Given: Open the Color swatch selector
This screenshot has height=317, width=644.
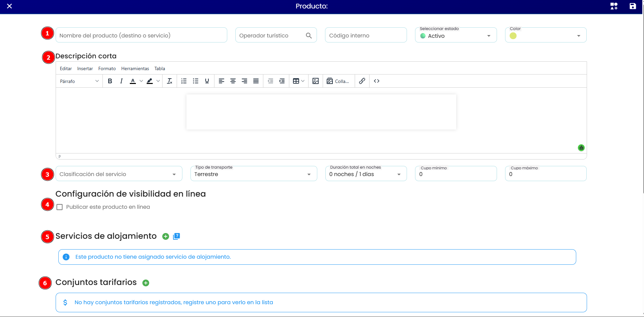Looking at the screenshot, I should [546, 35].
